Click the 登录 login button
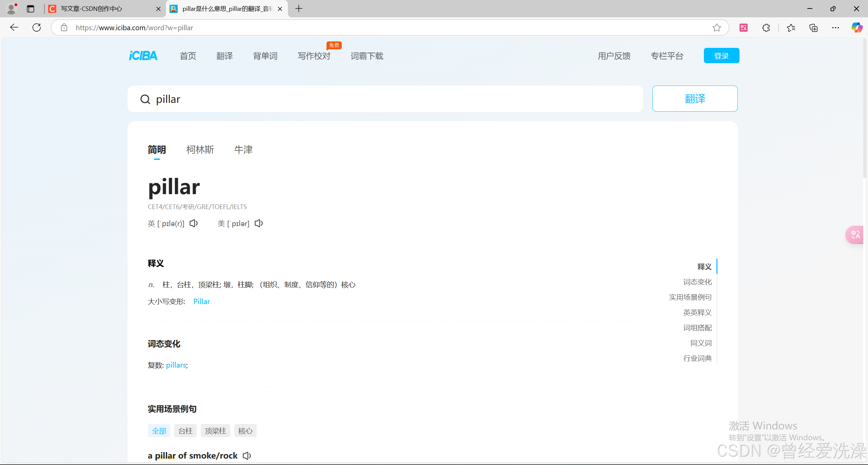This screenshot has width=868, height=465. click(x=721, y=56)
